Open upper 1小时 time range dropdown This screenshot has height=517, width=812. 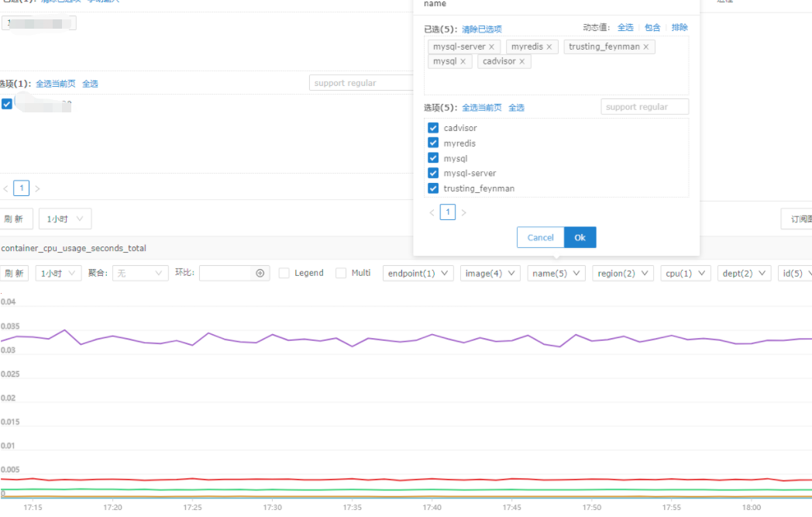coord(65,219)
